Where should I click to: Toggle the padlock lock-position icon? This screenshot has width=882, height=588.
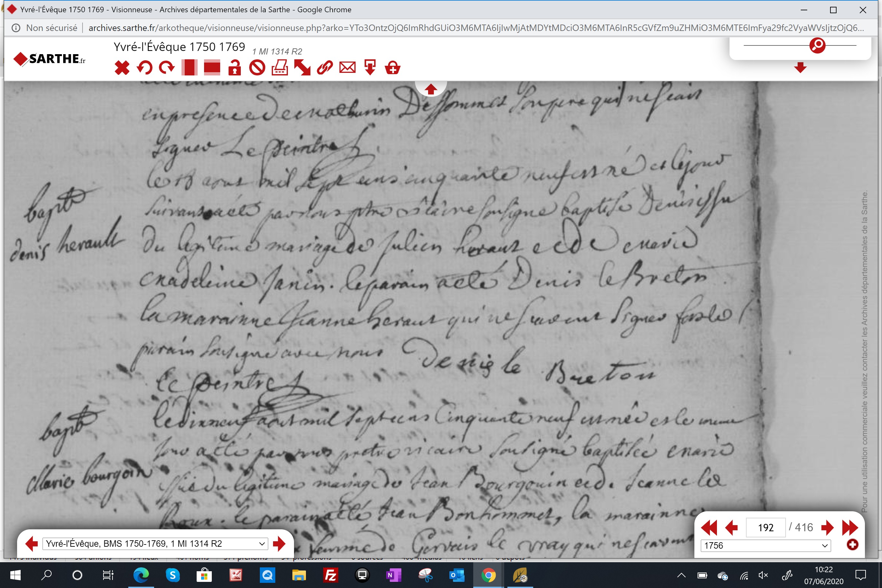tap(235, 68)
